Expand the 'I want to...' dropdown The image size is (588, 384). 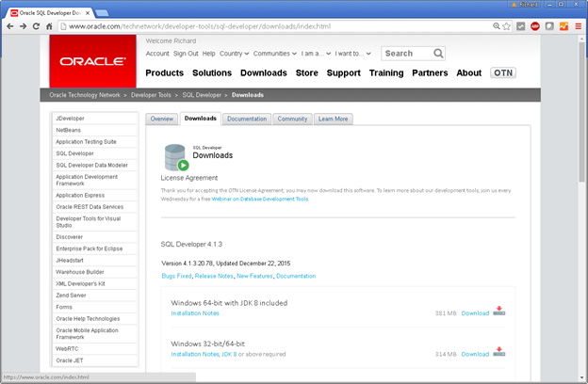click(x=352, y=54)
